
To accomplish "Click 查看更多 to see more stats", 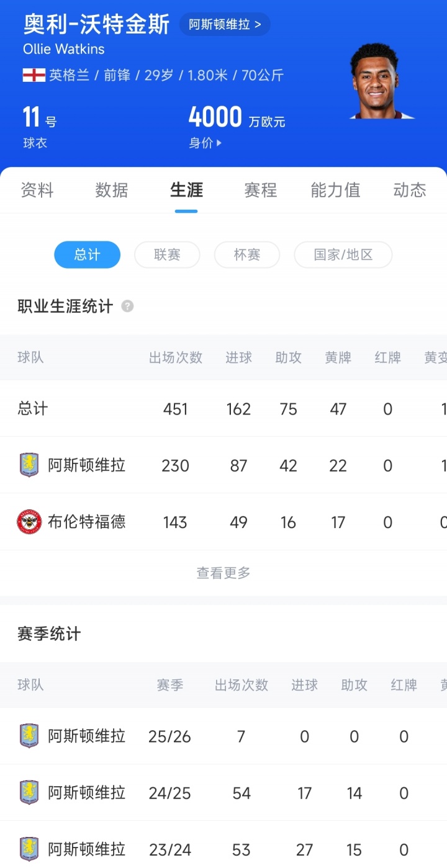I will [223, 573].
